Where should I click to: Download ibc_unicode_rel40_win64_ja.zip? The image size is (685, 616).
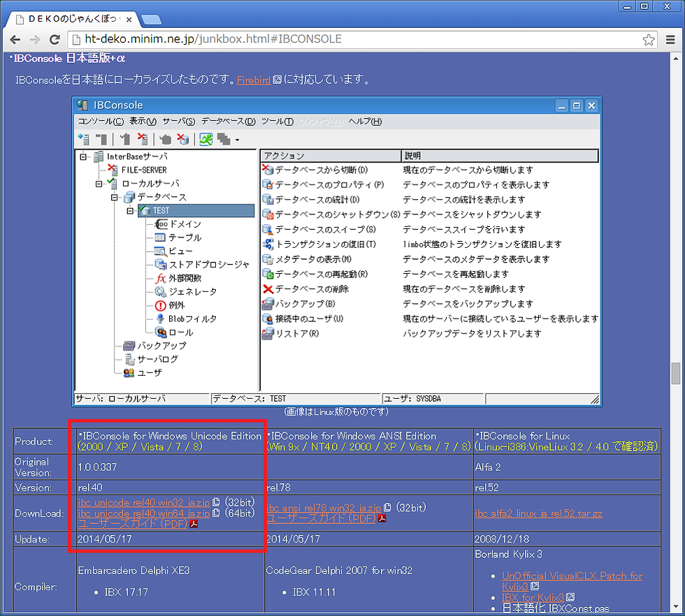(x=144, y=513)
